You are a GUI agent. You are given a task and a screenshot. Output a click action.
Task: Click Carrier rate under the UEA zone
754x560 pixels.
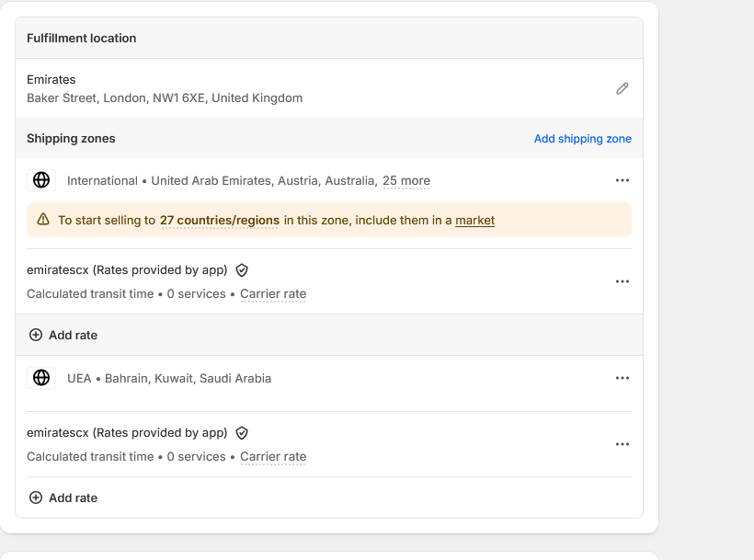(273, 457)
